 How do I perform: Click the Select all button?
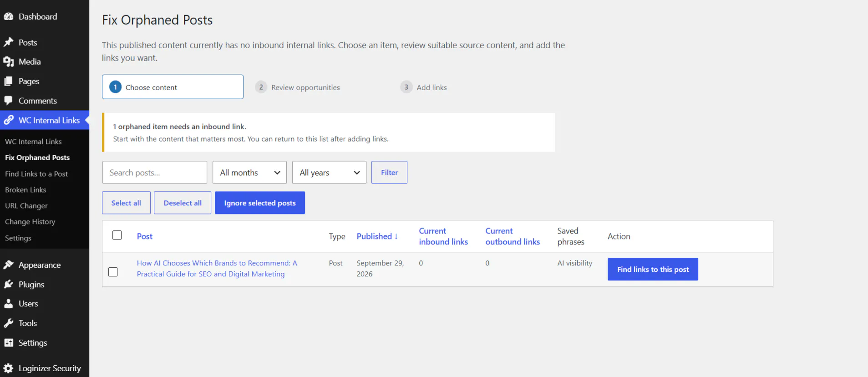(126, 203)
